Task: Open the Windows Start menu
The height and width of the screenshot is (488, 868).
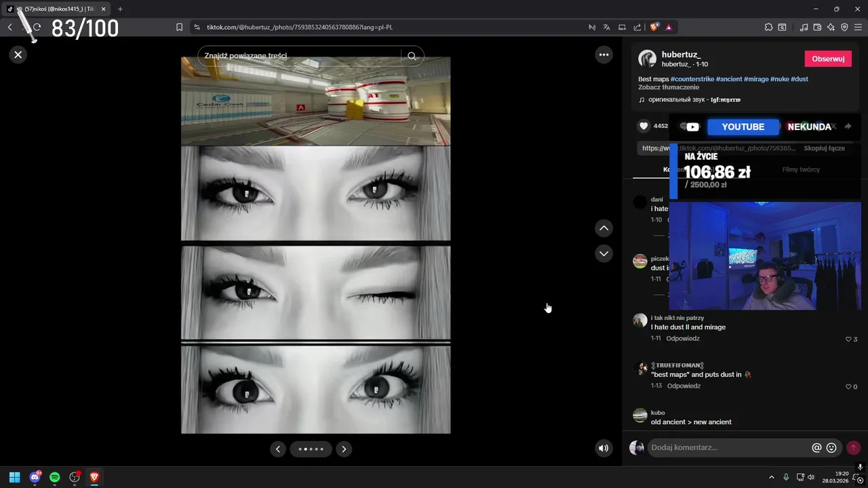Action: [14, 477]
